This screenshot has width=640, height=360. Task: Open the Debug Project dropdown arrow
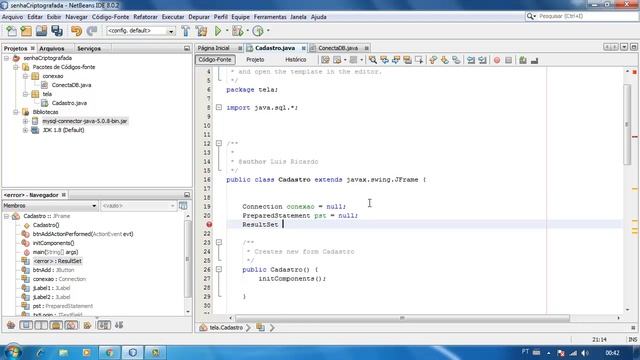[247, 31]
